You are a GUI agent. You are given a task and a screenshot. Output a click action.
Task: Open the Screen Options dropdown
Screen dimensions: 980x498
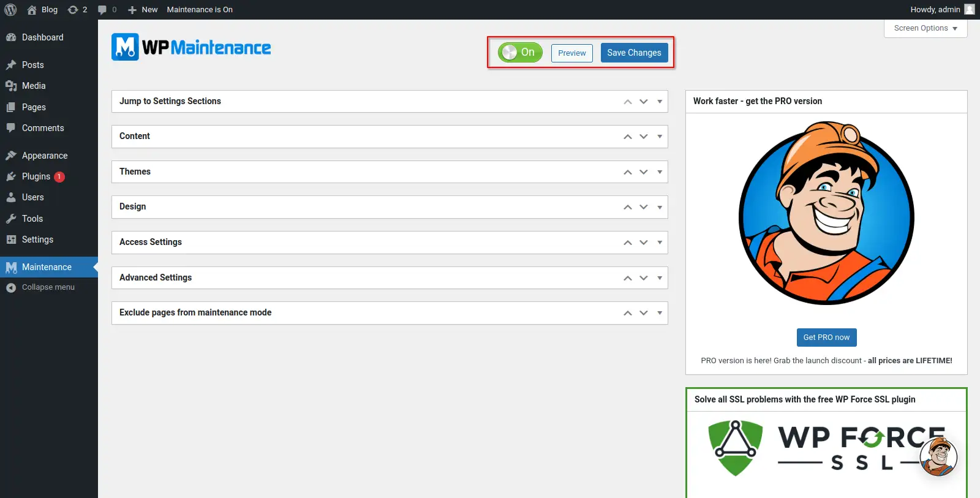pyautogui.click(x=925, y=28)
